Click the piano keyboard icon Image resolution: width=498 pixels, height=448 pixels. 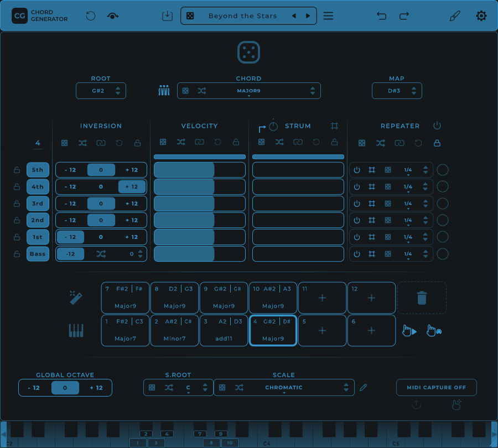pos(76,331)
